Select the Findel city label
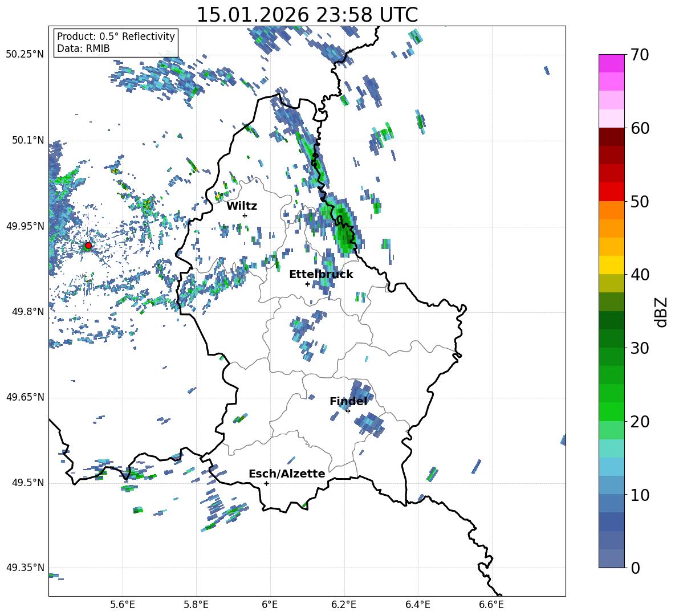Screen dimensions: 675x616 click(x=348, y=401)
